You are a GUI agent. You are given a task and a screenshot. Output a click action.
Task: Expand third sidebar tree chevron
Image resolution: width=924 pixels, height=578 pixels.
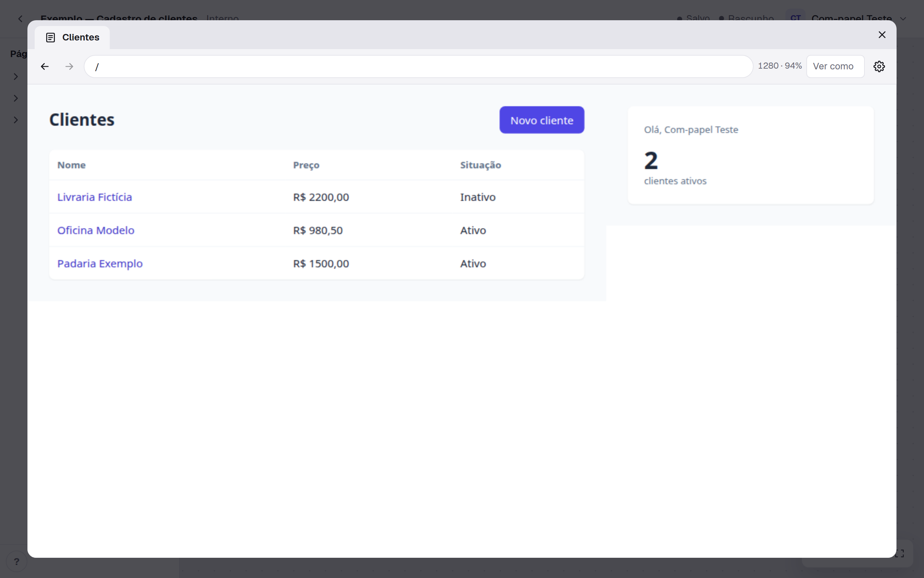pos(16,120)
